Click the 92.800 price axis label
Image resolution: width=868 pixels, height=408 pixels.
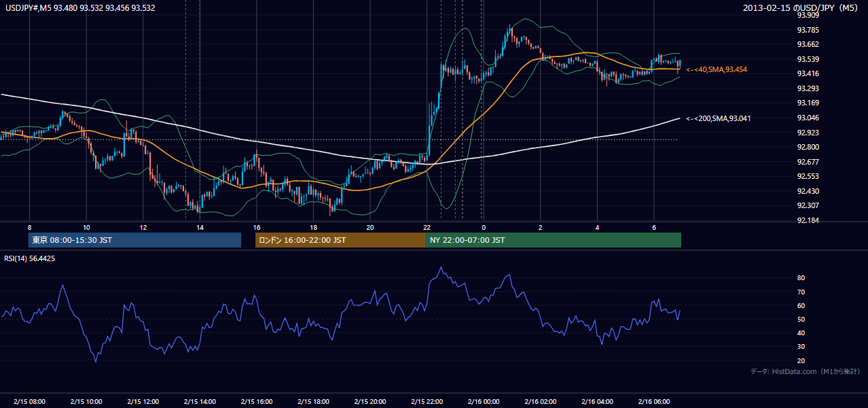pyautogui.click(x=808, y=147)
